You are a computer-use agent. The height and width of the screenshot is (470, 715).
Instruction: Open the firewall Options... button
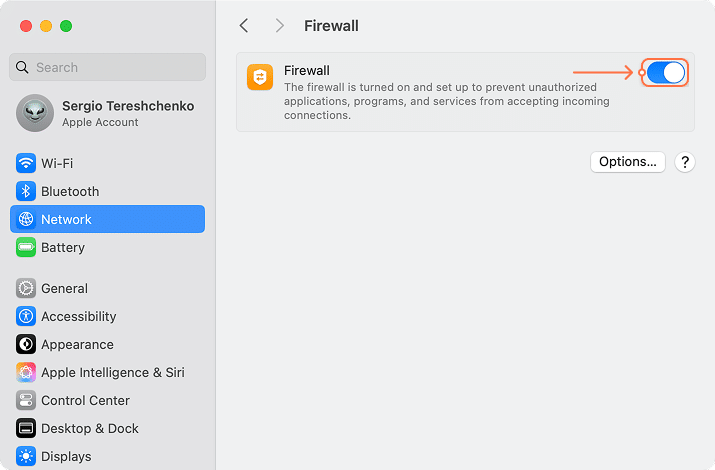(627, 162)
